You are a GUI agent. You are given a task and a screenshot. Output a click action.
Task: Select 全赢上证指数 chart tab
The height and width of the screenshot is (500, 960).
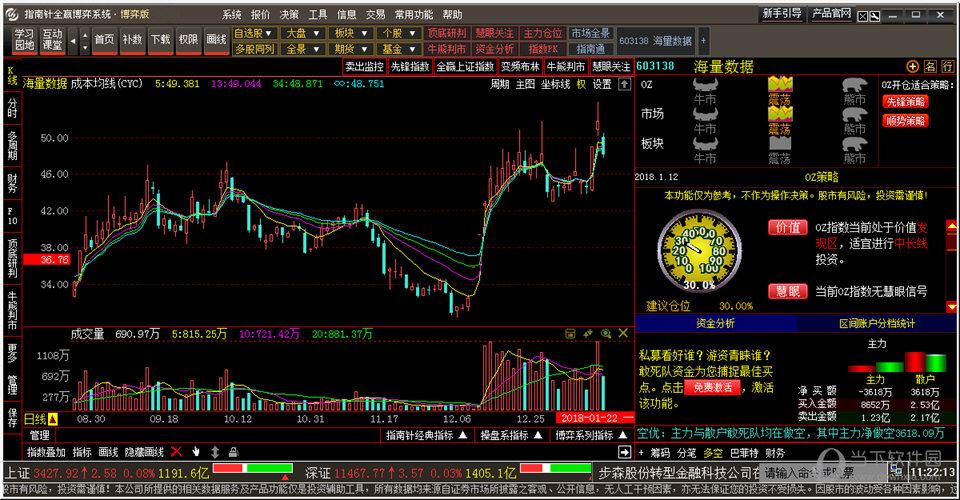tap(465, 67)
